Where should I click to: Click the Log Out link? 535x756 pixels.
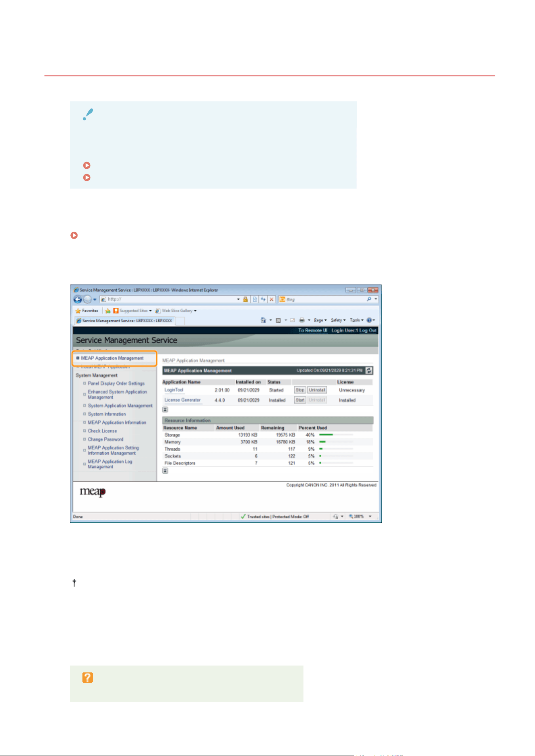click(x=368, y=330)
